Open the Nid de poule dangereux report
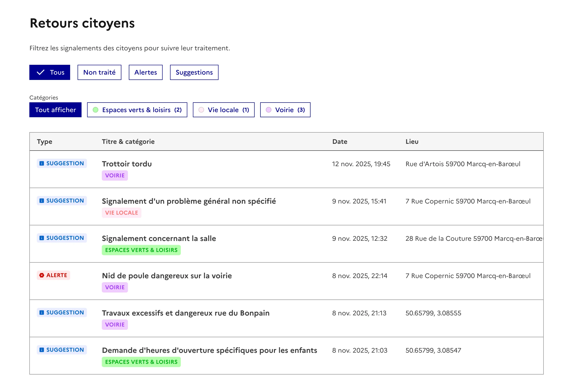 [x=167, y=276]
